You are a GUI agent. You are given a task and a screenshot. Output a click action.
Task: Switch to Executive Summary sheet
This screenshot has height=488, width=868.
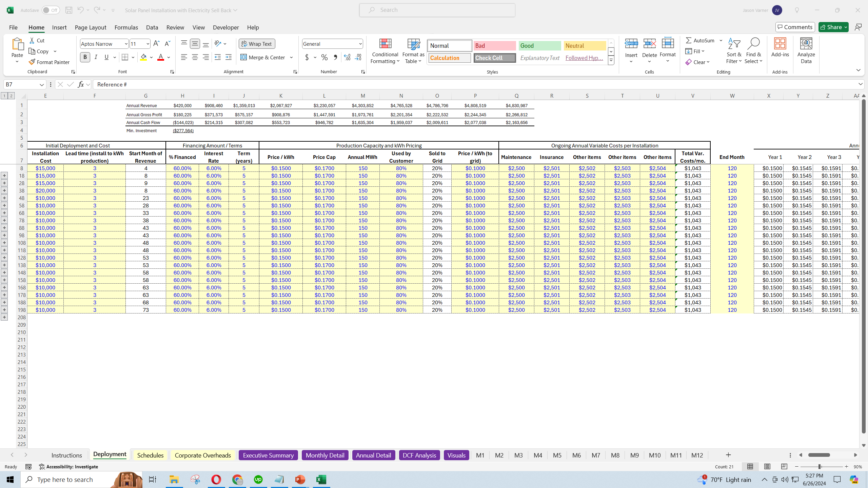[x=268, y=455]
